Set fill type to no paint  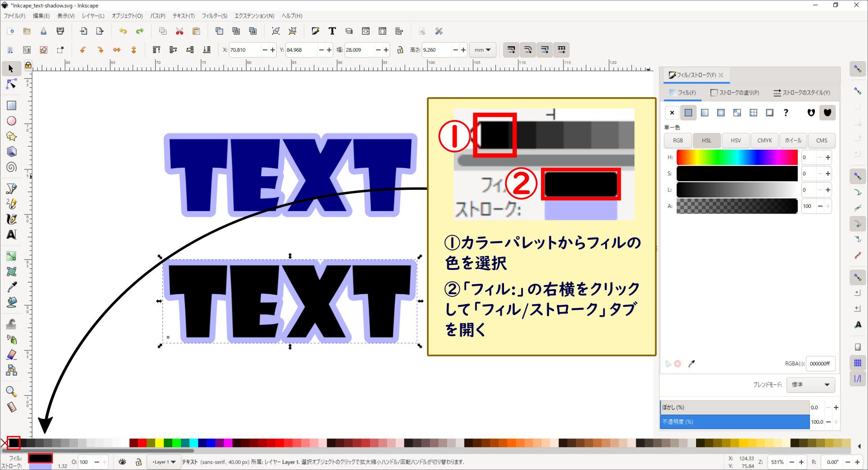pyautogui.click(x=671, y=112)
